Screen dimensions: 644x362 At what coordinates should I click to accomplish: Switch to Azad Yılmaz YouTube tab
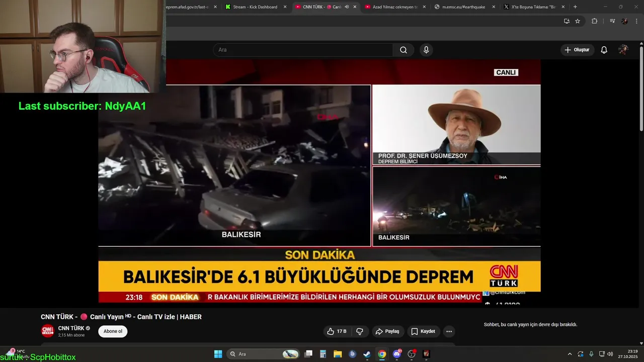[395, 7]
